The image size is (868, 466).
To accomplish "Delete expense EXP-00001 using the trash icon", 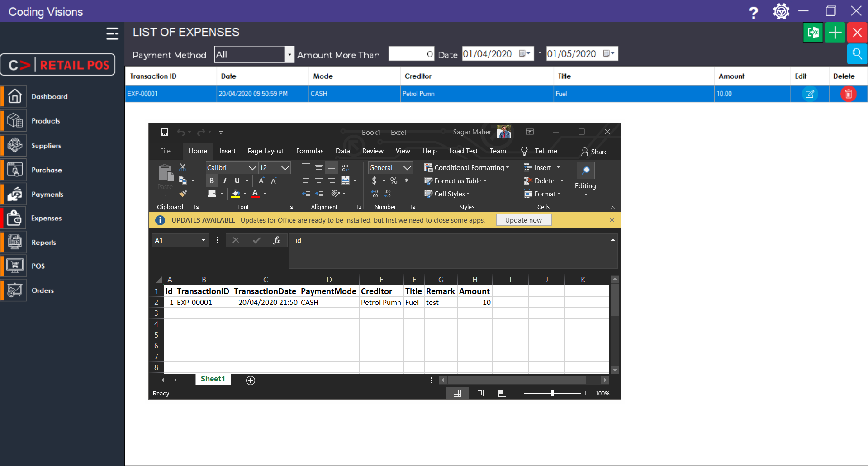I will (849, 94).
